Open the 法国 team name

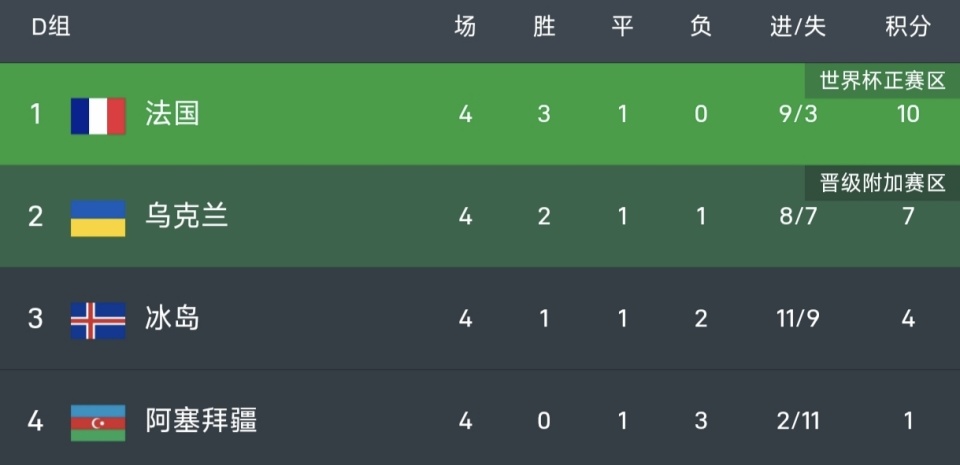[172, 114]
